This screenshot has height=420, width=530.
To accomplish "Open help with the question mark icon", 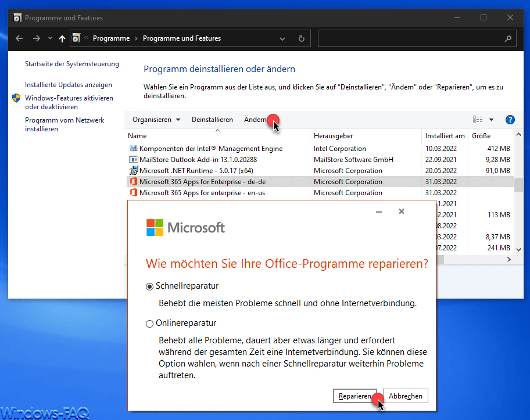I will tap(510, 120).
